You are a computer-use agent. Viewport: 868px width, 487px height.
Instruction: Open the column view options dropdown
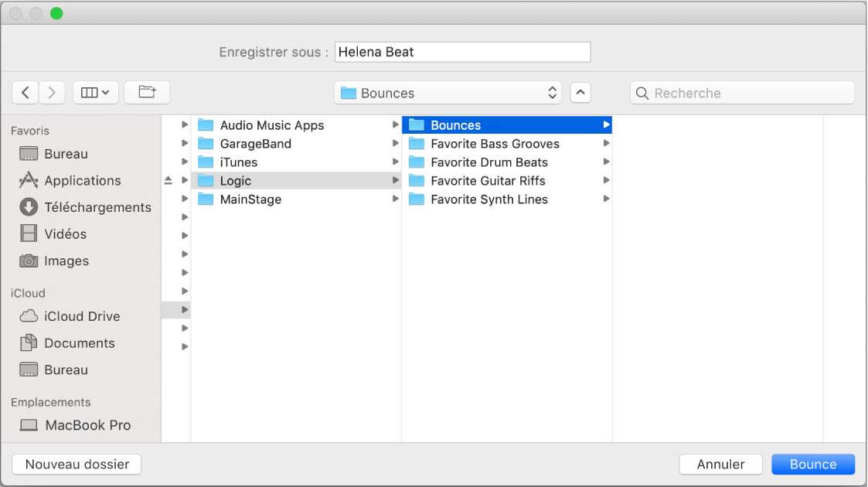pos(95,93)
